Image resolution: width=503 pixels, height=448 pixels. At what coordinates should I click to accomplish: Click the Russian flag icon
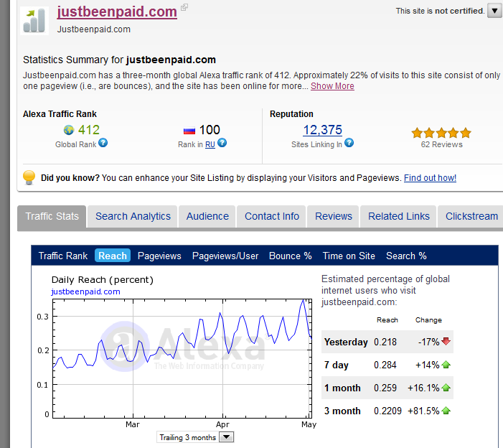(x=189, y=131)
